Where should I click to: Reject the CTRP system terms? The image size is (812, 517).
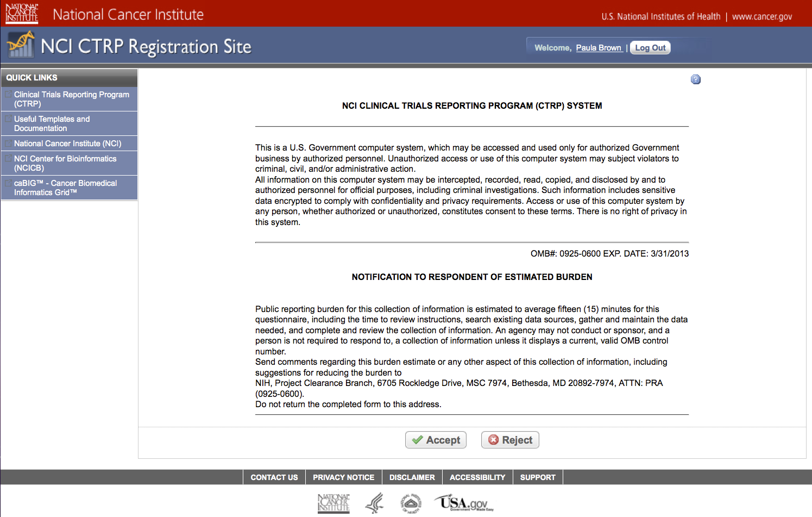pyautogui.click(x=510, y=440)
